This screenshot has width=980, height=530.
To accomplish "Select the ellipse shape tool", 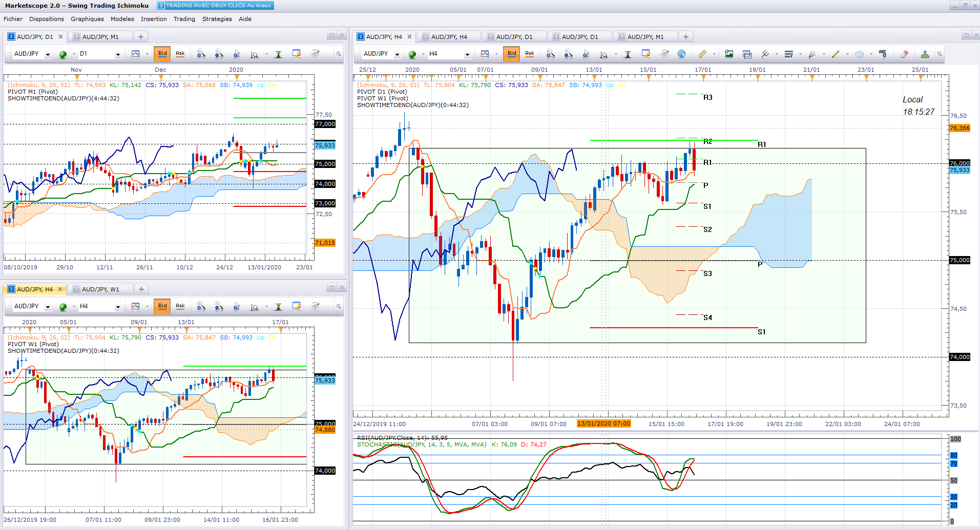I will pos(860,54).
